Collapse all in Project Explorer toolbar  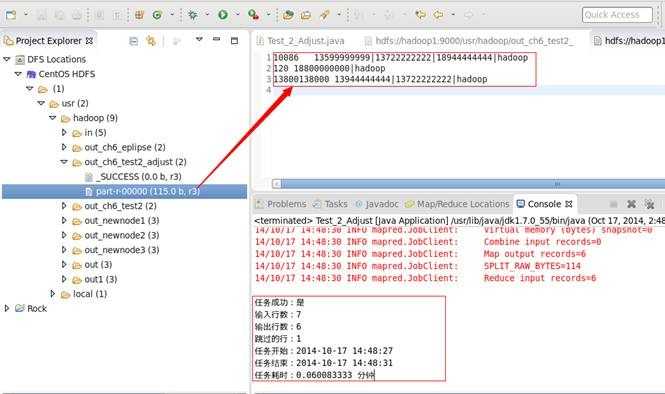pos(133,41)
